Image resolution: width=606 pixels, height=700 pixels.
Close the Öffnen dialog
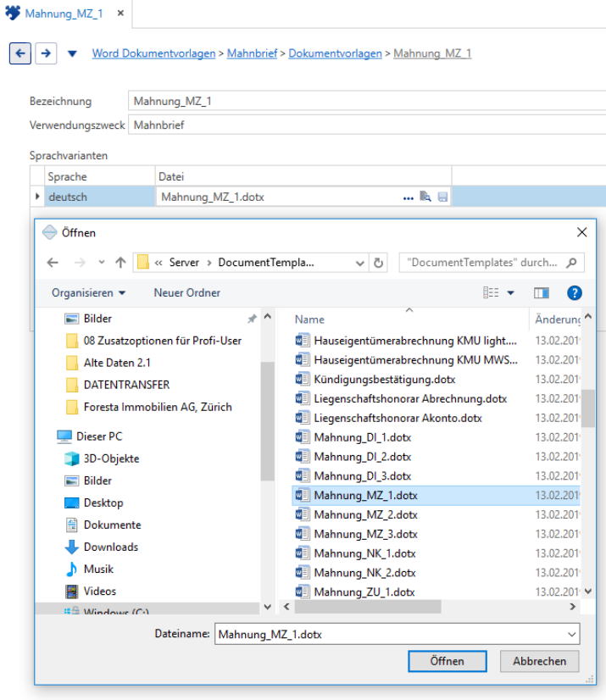[581, 232]
